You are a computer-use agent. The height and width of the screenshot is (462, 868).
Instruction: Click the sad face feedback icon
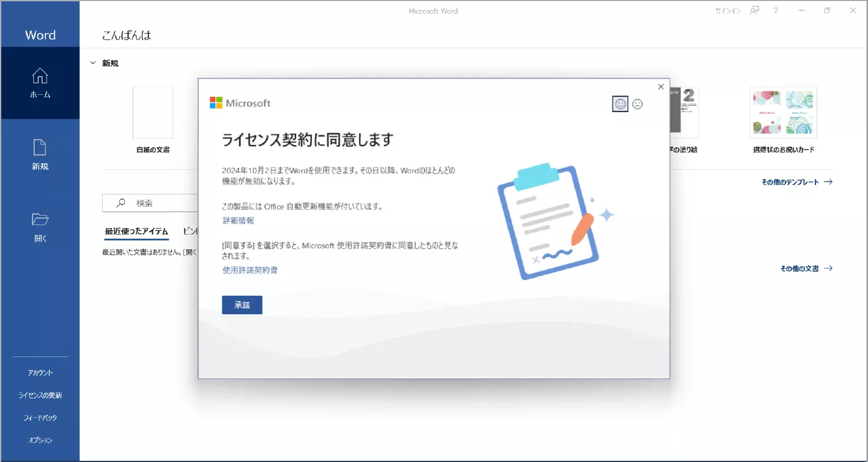coord(637,104)
